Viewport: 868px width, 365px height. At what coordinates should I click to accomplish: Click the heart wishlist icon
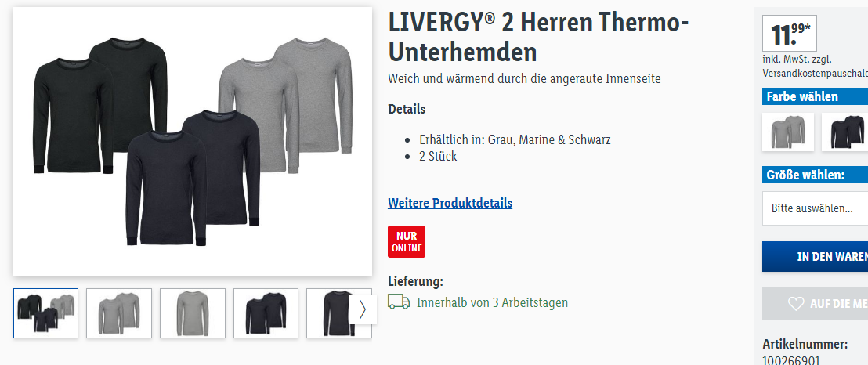(795, 304)
